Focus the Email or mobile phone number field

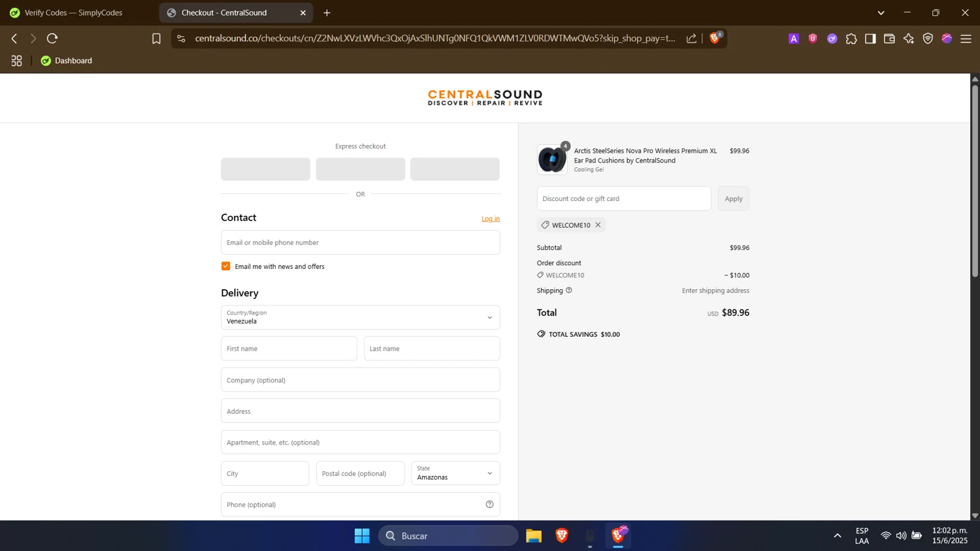tap(361, 242)
